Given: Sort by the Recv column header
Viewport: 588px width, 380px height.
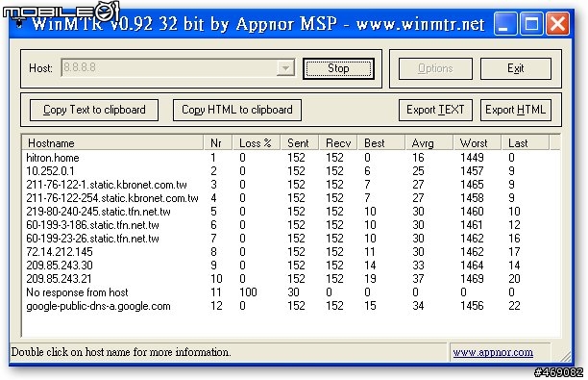Looking at the screenshot, I should [x=338, y=143].
